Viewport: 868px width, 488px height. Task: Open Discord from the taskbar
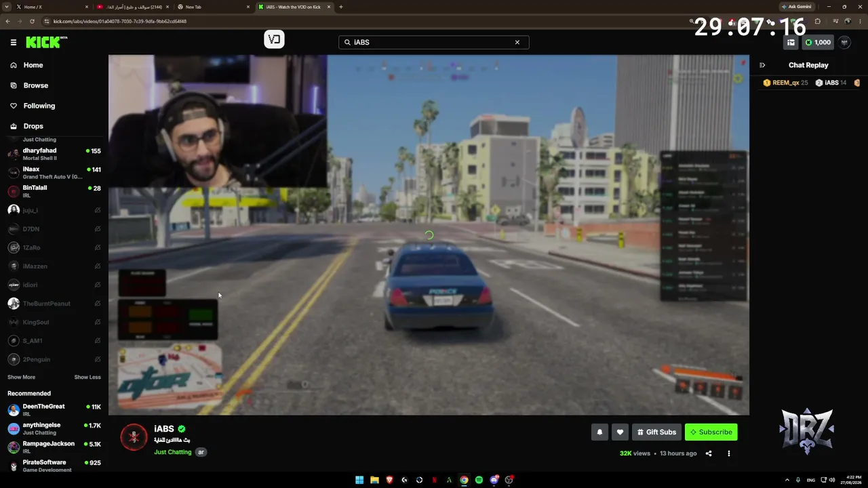point(494,480)
